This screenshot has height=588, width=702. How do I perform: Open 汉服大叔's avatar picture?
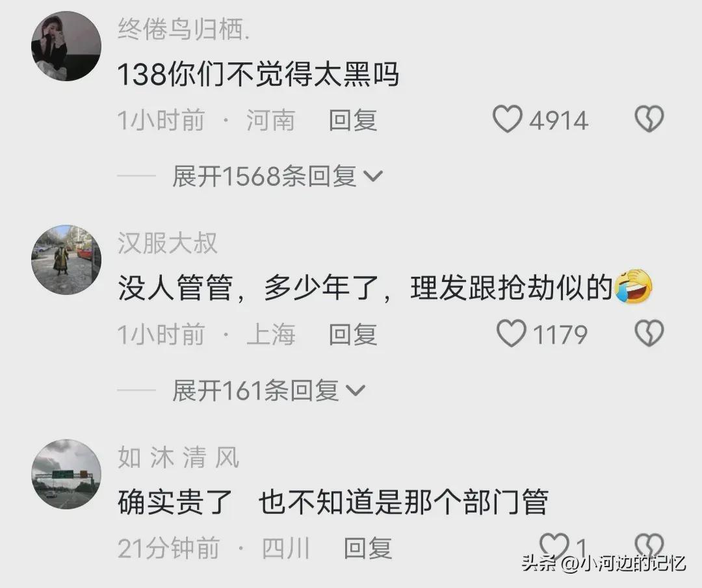tap(66, 260)
